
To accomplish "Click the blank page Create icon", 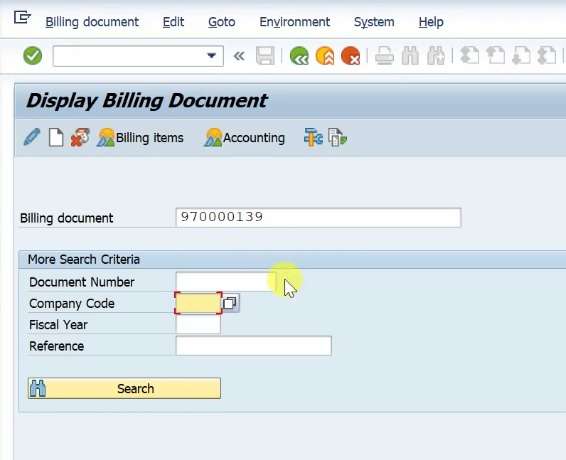I will click(x=56, y=138).
